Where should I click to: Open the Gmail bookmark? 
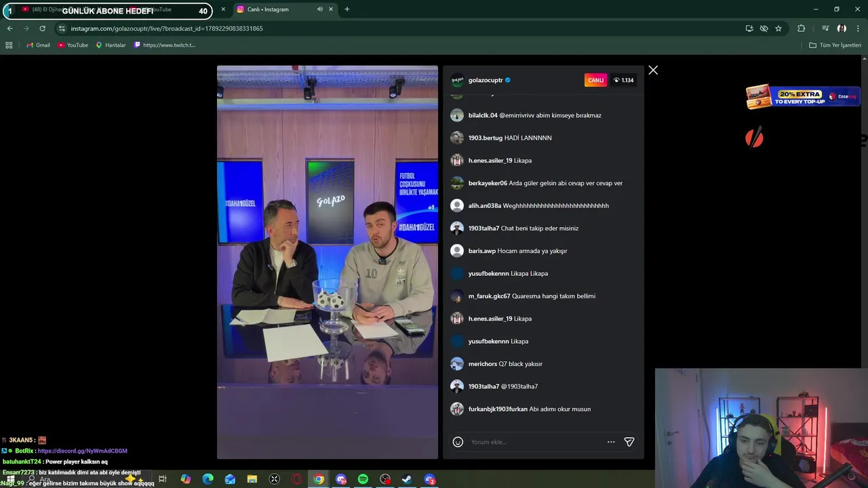pyautogui.click(x=38, y=45)
